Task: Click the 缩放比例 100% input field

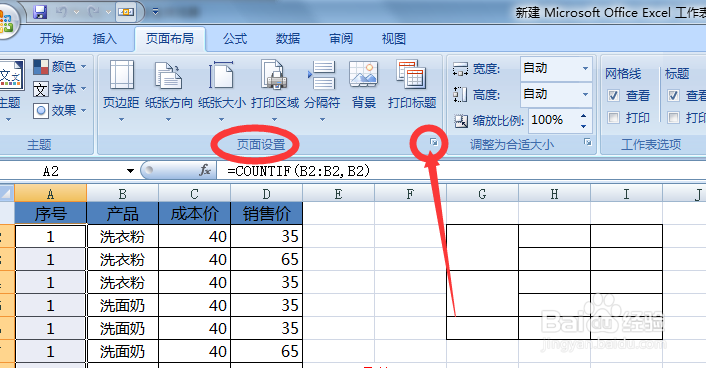Action: [x=552, y=120]
